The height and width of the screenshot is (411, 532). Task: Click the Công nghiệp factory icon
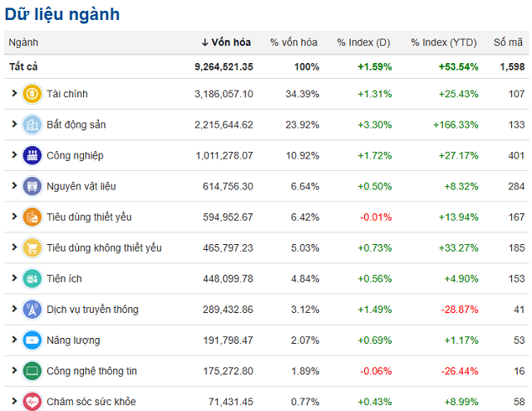(x=32, y=155)
